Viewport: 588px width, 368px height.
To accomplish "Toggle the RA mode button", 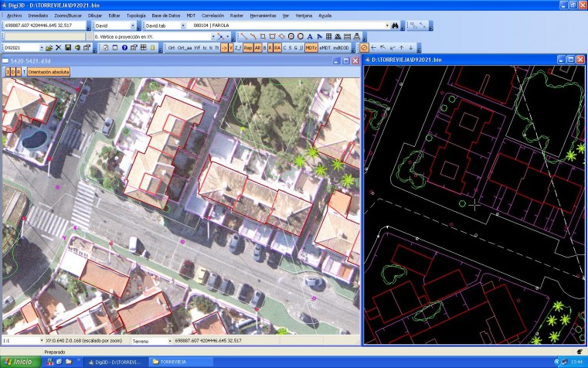I will tap(276, 48).
